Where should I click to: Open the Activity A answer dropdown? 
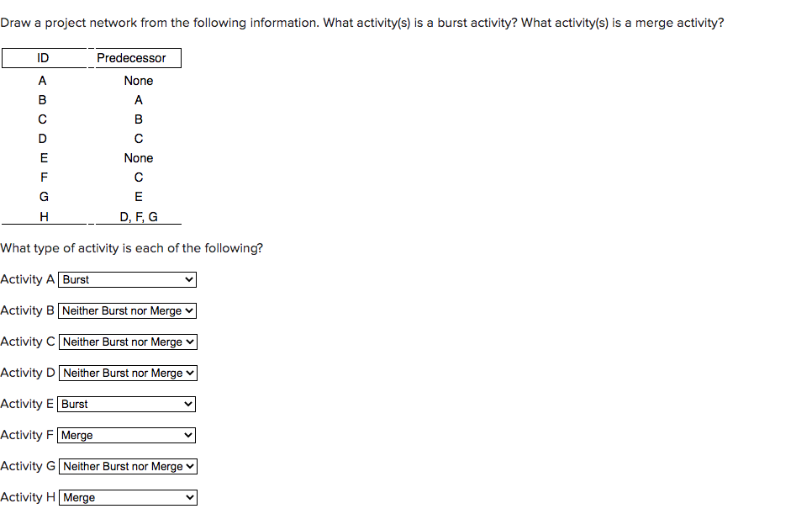(x=126, y=279)
